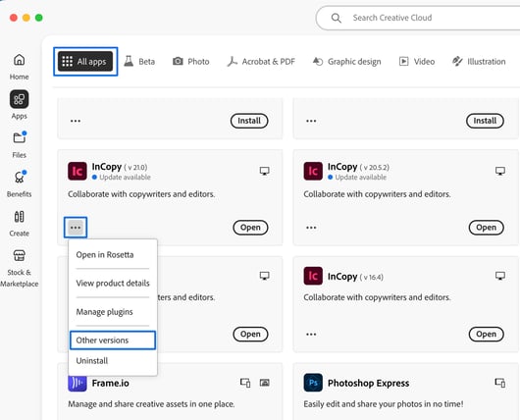Open more options for InCopy v16.4
The width and height of the screenshot is (520, 420).
pos(311,334)
